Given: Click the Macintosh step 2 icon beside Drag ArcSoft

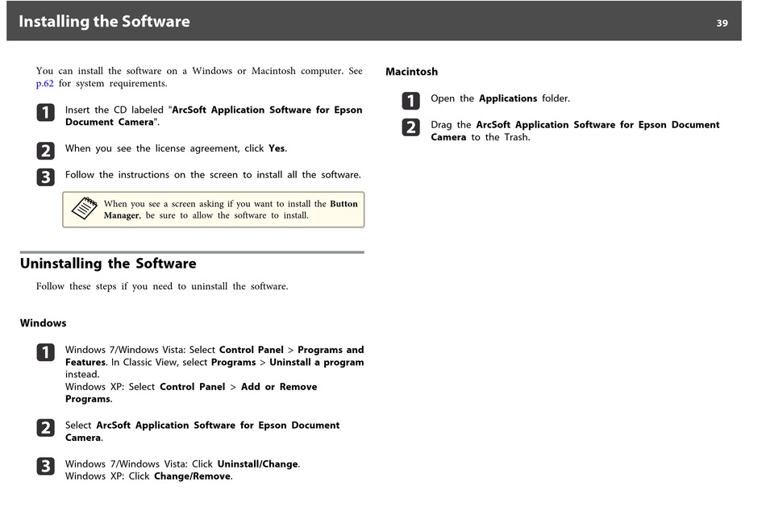Looking at the screenshot, I should coord(411,127).
